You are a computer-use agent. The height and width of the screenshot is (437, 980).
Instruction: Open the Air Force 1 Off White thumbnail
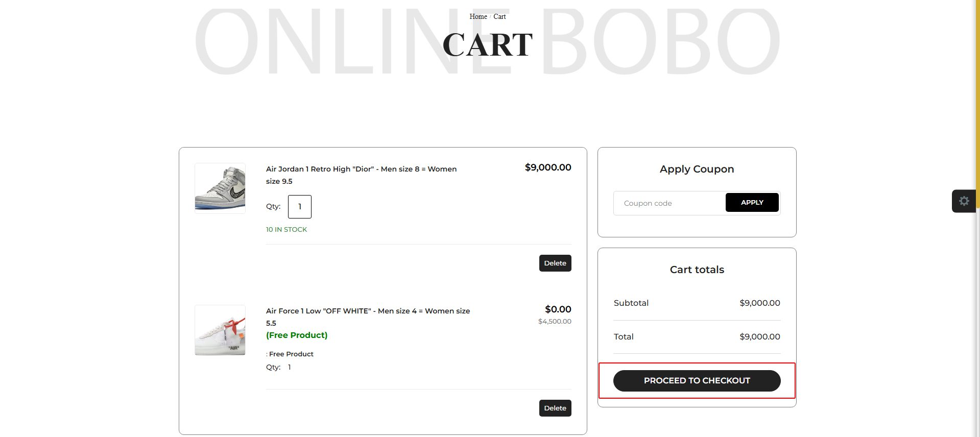220,330
